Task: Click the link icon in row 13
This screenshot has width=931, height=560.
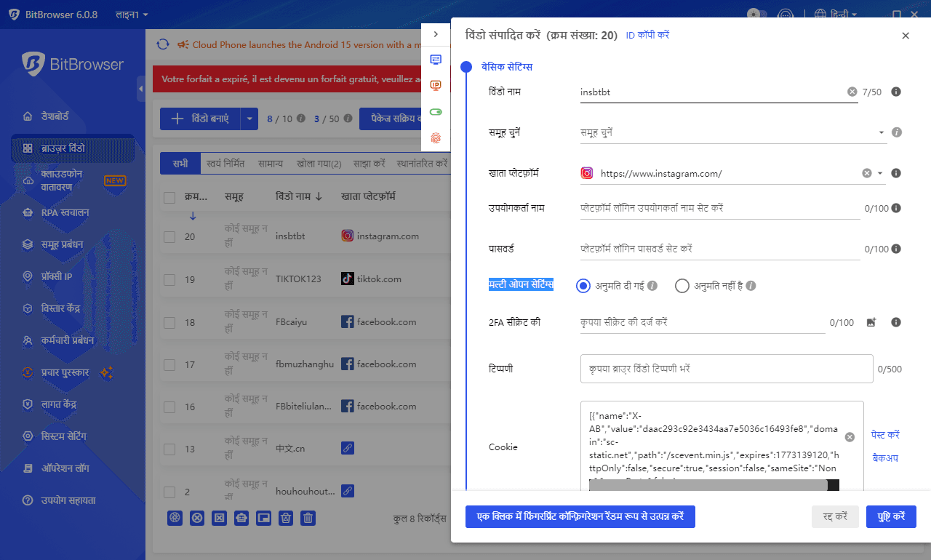Action: click(x=348, y=449)
